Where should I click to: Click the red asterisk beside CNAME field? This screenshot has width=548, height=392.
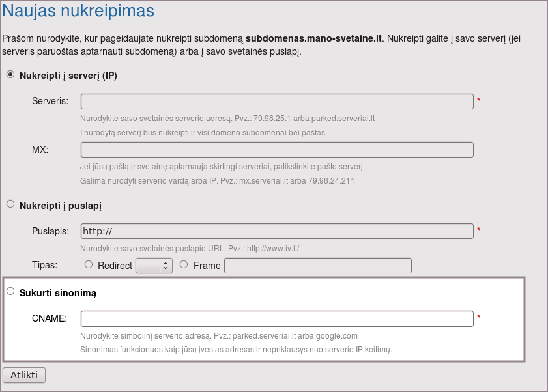(479, 318)
